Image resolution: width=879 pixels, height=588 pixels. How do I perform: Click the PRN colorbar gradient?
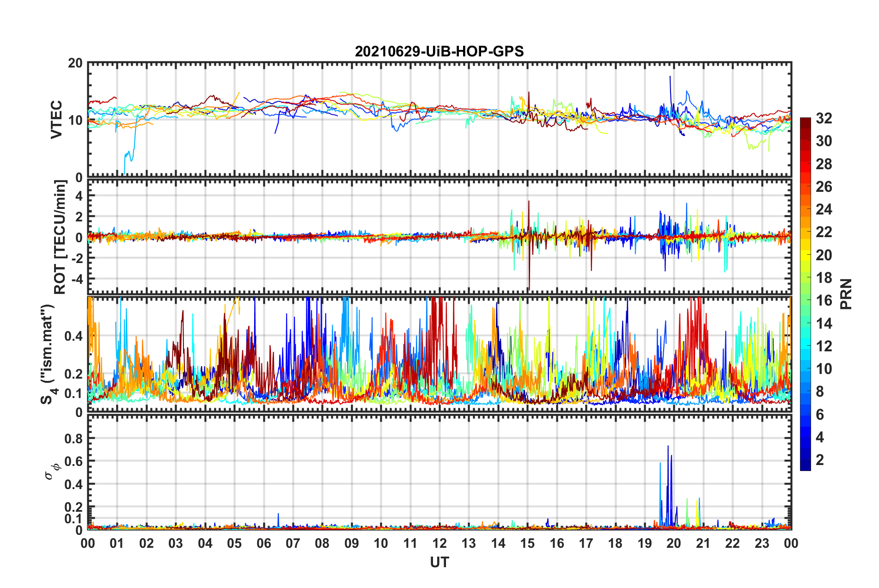tap(805, 294)
